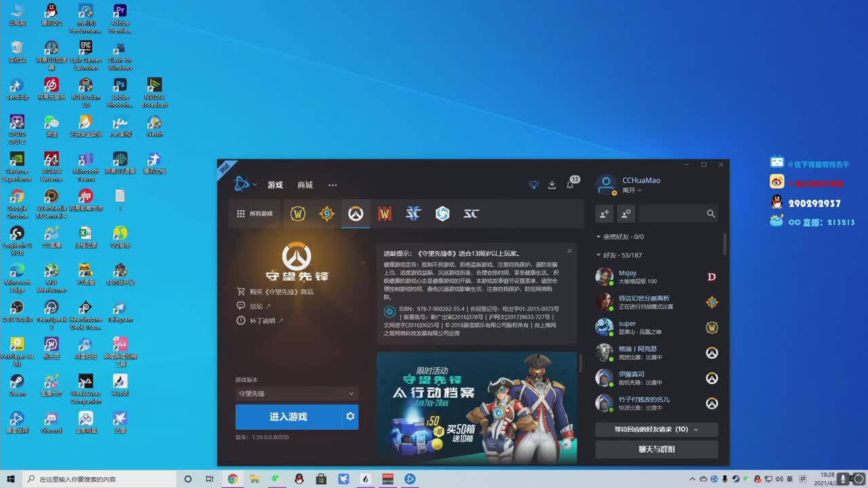868x488 pixels.
Task: Open Steam desktop shortcut
Action: pyautogui.click(x=17, y=384)
